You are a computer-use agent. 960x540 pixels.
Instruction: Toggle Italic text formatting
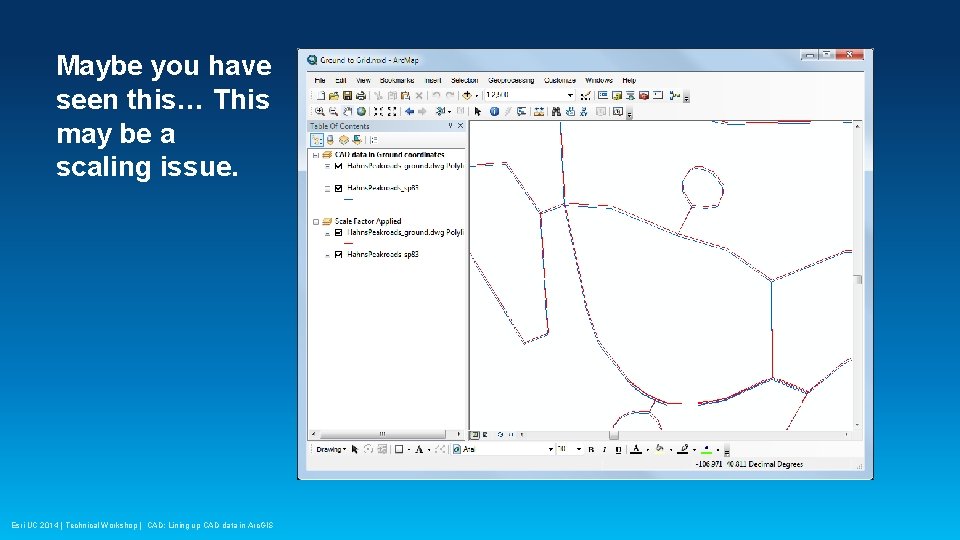[x=604, y=449]
